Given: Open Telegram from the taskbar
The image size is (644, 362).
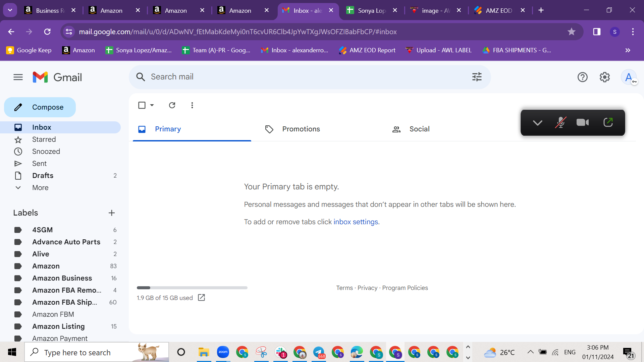Looking at the screenshot, I should point(319,352).
